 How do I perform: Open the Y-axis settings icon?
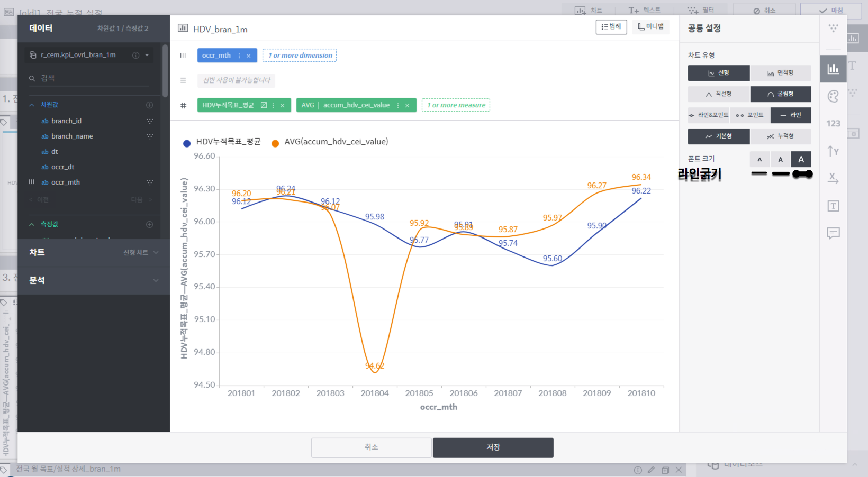click(x=833, y=151)
